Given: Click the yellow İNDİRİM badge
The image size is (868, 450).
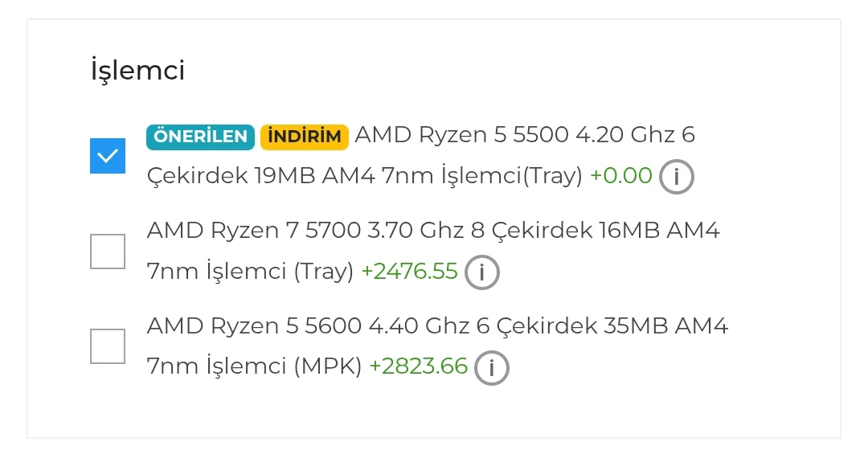Looking at the screenshot, I should pos(304,137).
